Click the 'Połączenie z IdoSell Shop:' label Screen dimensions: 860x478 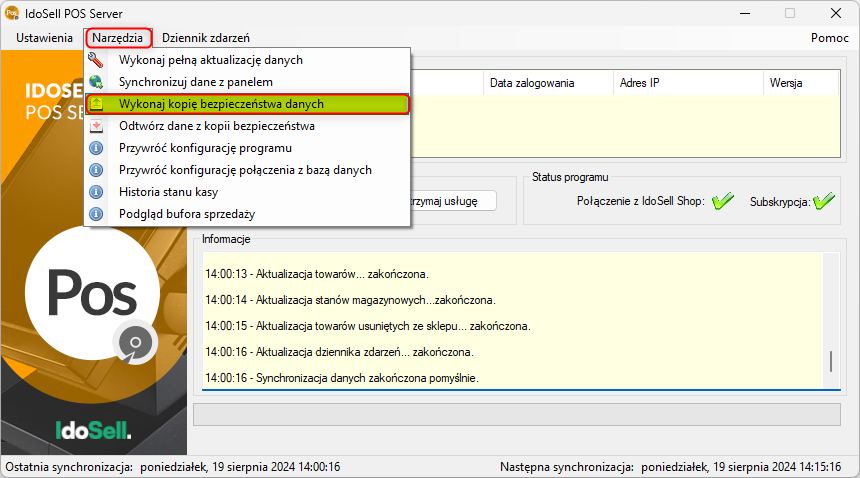pyautogui.click(x=641, y=201)
